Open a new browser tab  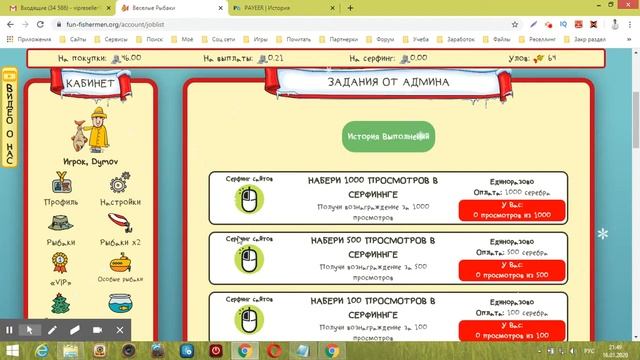tap(350, 8)
